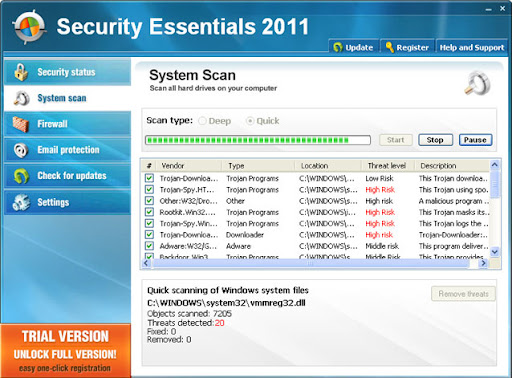Viewport: 512px width, 378px height.
Task: Click the Security Essentials shield logo
Action: [29, 27]
